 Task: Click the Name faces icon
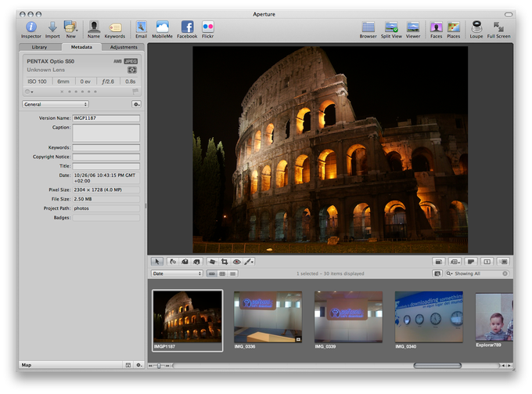(94, 27)
